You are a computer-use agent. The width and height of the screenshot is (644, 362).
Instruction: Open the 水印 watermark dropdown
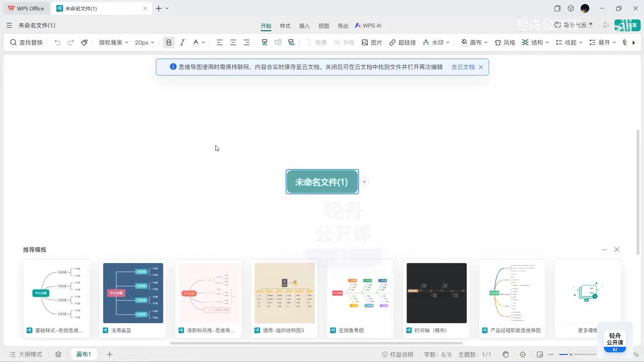point(436,43)
